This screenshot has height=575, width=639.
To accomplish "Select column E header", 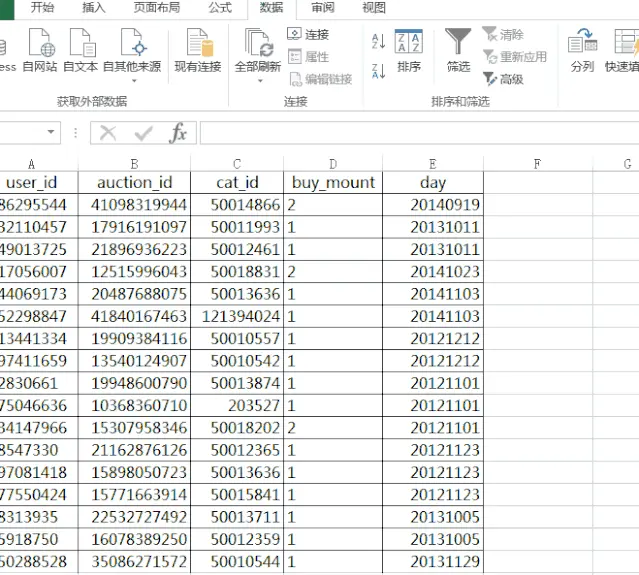I will click(x=433, y=164).
